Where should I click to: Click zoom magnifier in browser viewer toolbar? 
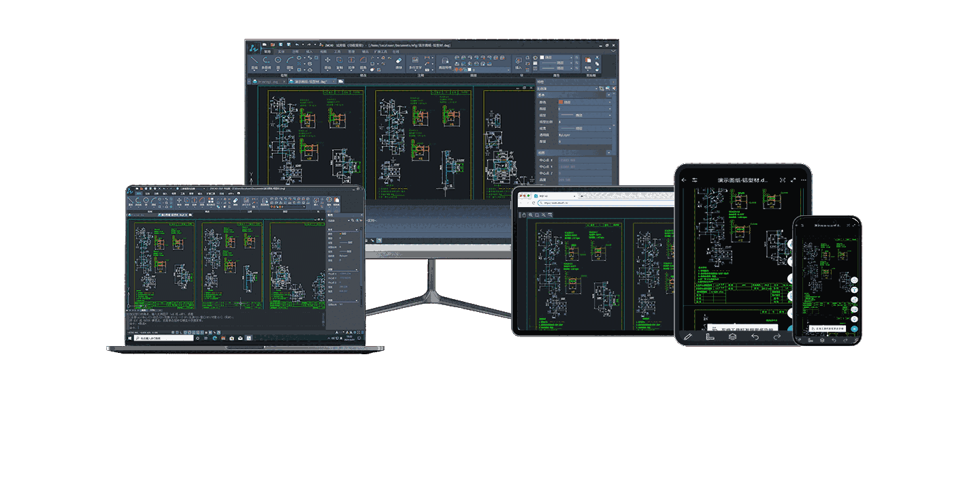click(531, 215)
